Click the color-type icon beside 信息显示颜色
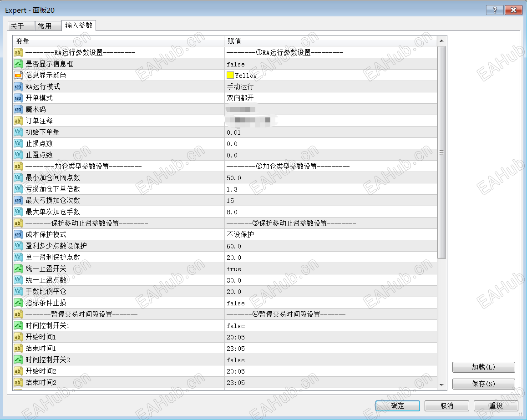527x420 pixels. point(18,75)
